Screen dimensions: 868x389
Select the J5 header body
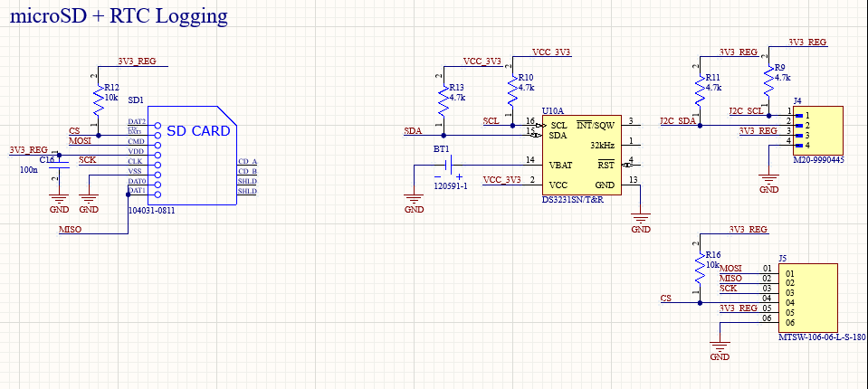(808, 298)
